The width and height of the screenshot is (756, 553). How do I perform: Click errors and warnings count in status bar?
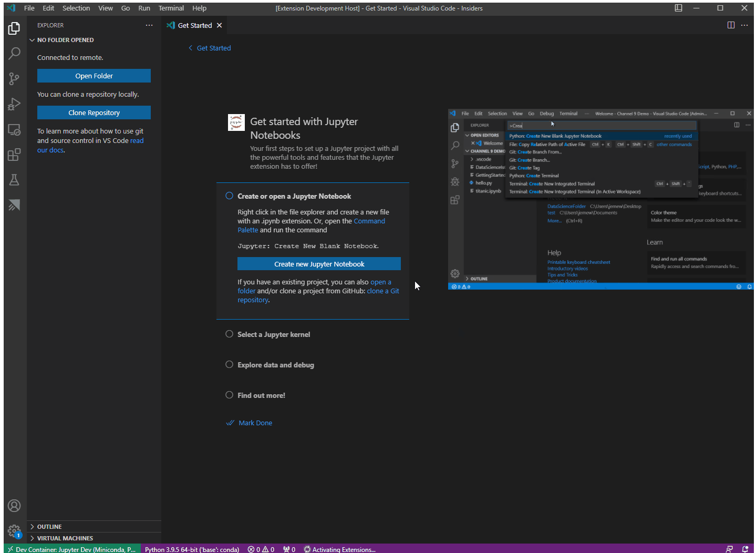261,549
